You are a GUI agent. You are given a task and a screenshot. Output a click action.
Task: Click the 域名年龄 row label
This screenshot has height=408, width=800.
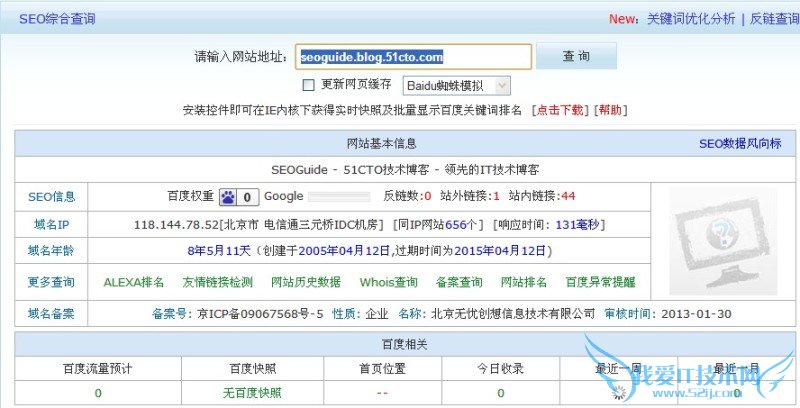point(51,250)
